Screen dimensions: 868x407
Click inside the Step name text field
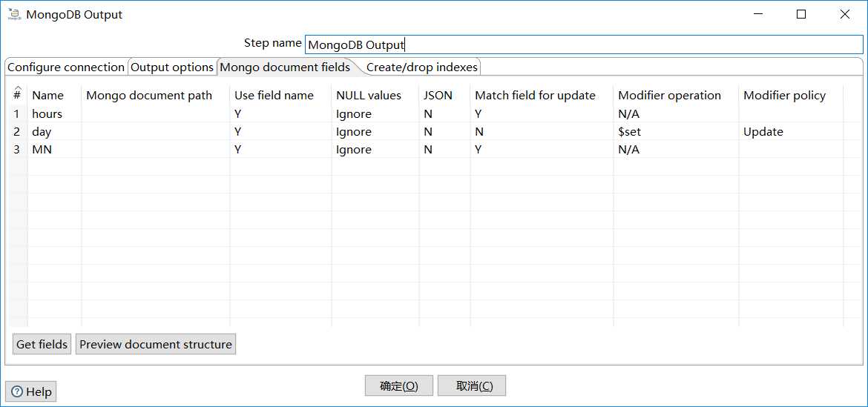[x=583, y=44]
